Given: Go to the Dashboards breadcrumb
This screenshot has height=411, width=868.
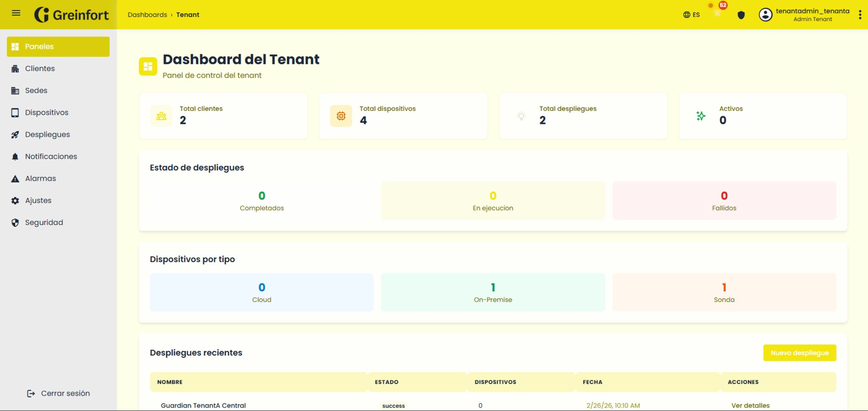Looking at the screenshot, I should point(147,15).
